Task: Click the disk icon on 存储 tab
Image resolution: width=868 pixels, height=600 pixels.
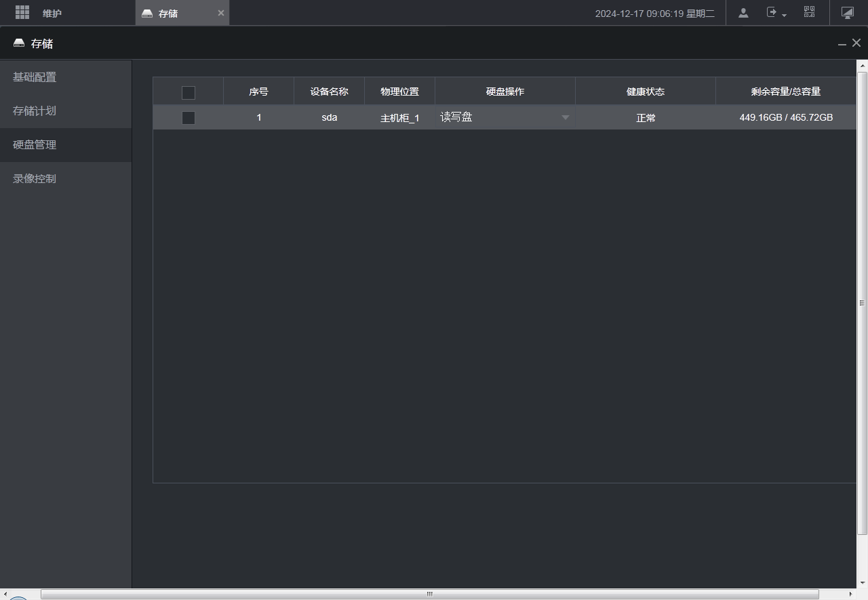Action: coord(147,14)
